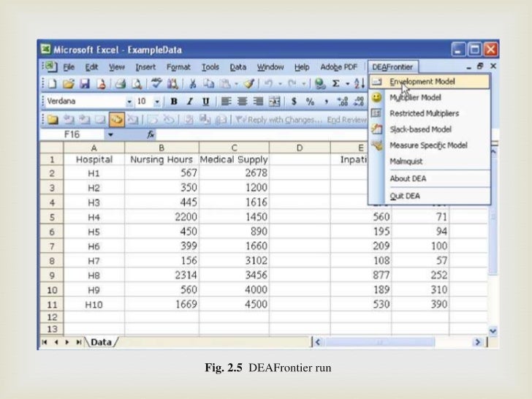Choose Restricted Multipliers menu entry

(430, 113)
